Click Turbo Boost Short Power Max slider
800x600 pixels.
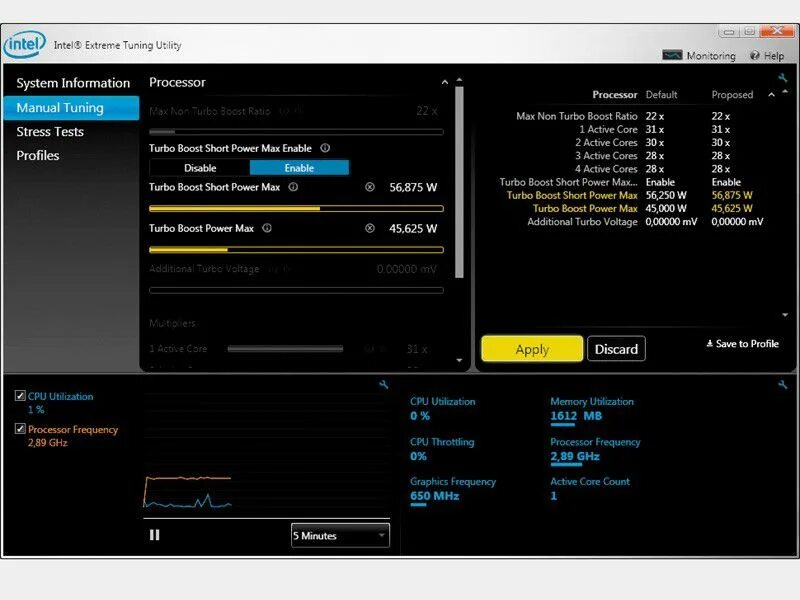[296, 208]
